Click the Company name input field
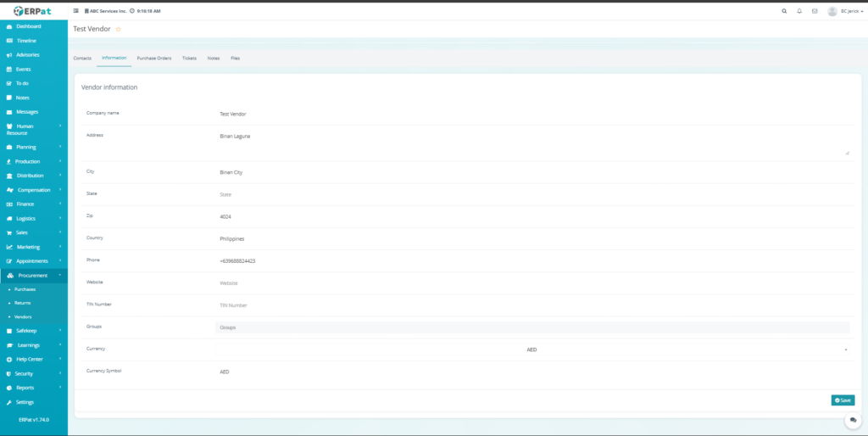The width and height of the screenshot is (868, 436). 532,115
